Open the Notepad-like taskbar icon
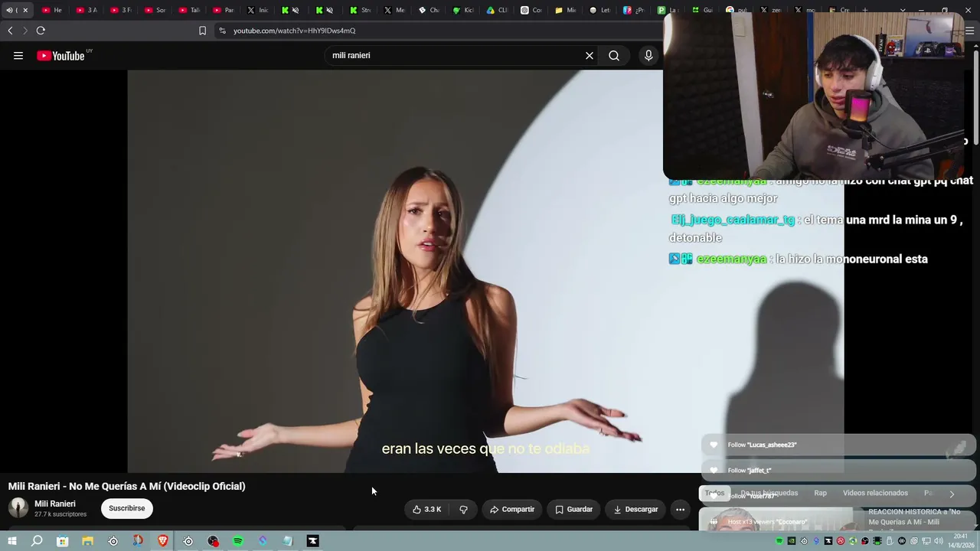The image size is (980, 551). [288, 541]
